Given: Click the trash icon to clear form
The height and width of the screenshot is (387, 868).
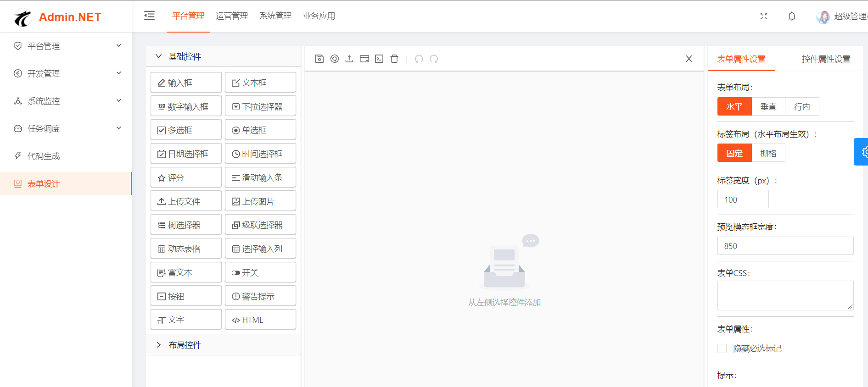Looking at the screenshot, I should click(x=394, y=59).
